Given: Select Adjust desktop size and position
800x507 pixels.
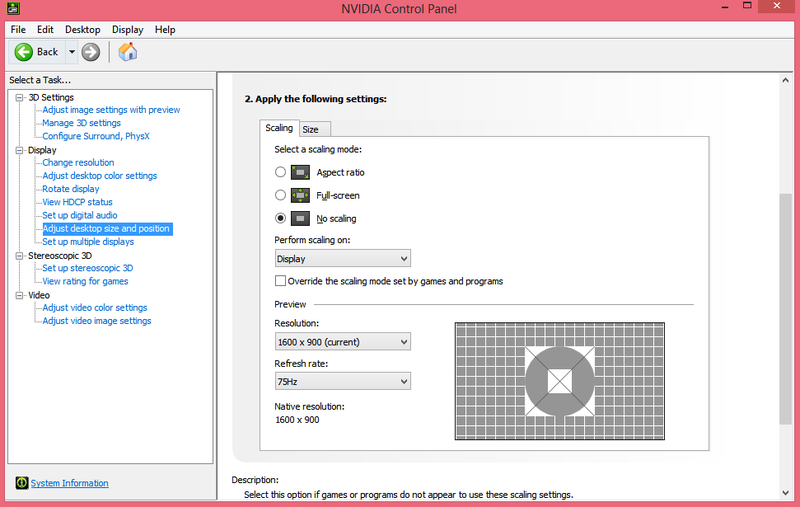Looking at the screenshot, I should (106, 229).
